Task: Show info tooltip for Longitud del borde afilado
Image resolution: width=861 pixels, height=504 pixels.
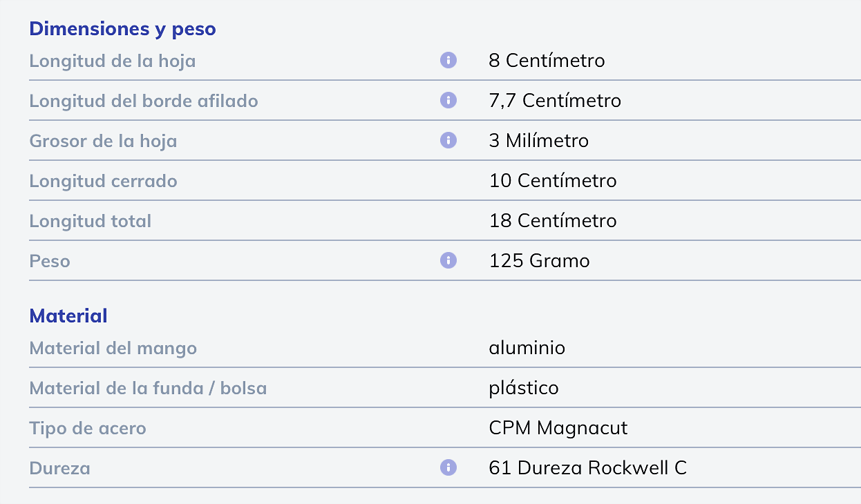Action: [x=448, y=101]
